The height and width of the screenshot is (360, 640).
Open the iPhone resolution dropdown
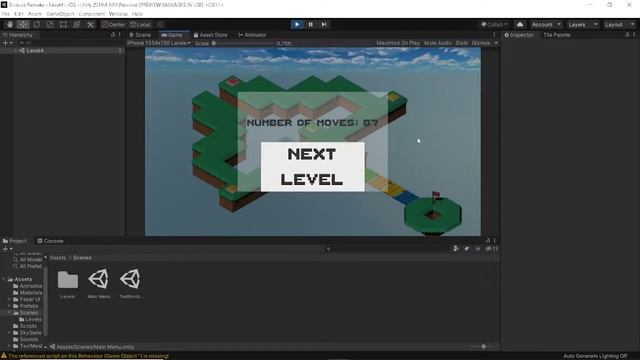point(159,43)
